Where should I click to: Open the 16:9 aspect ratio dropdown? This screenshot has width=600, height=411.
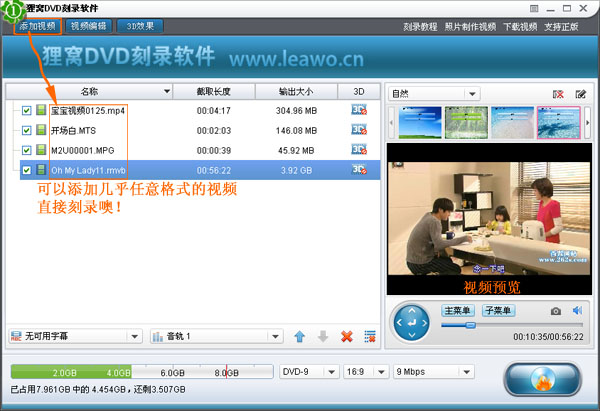point(365,372)
